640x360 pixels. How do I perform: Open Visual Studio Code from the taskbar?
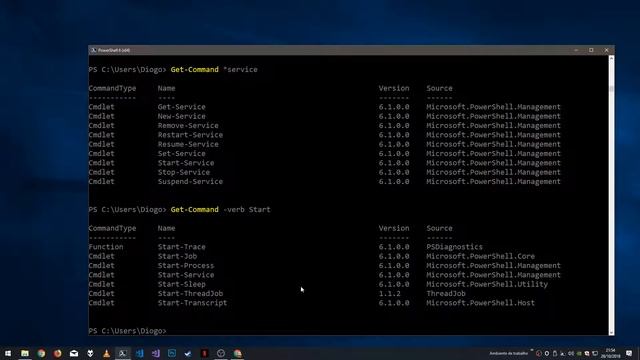140,353
